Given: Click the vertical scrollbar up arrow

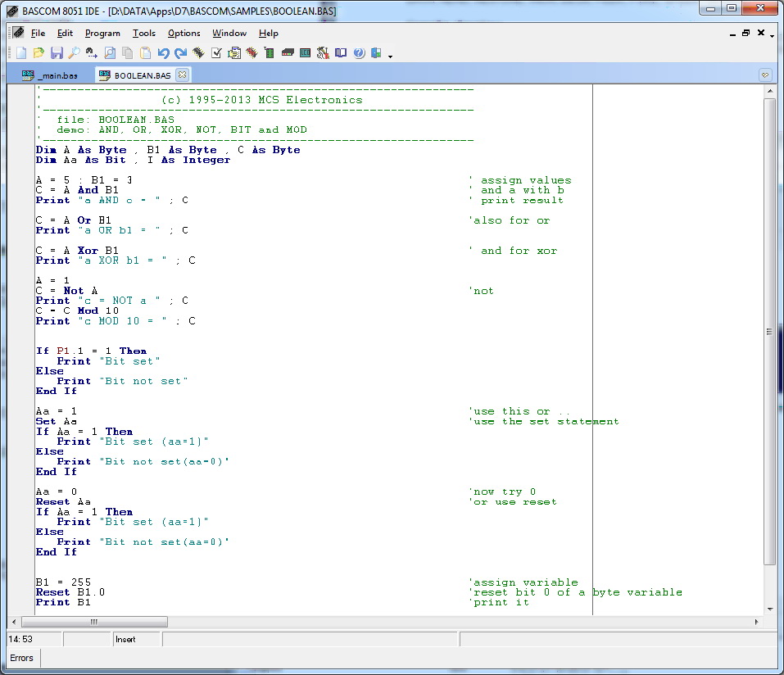Looking at the screenshot, I should [770, 91].
